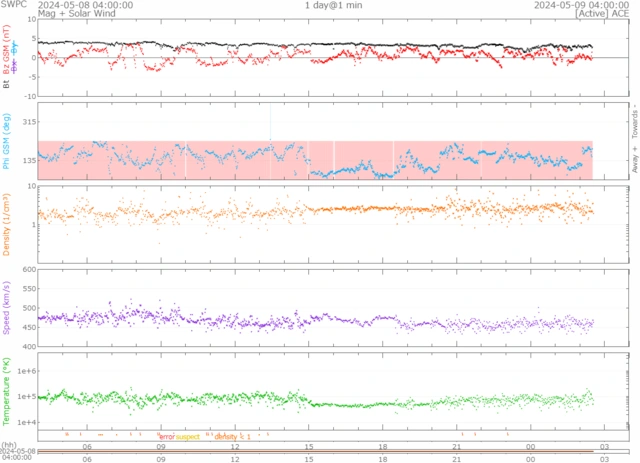Click the Phi GSM (deg) axis label
The image size is (640, 463).
pyautogui.click(x=6, y=142)
